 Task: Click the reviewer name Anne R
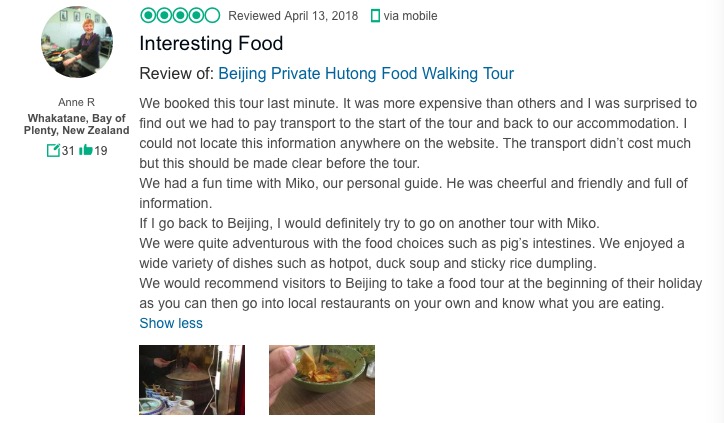click(x=77, y=105)
